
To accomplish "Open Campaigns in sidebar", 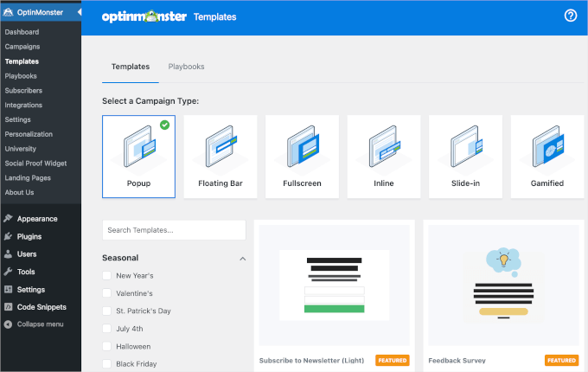I will pos(22,47).
